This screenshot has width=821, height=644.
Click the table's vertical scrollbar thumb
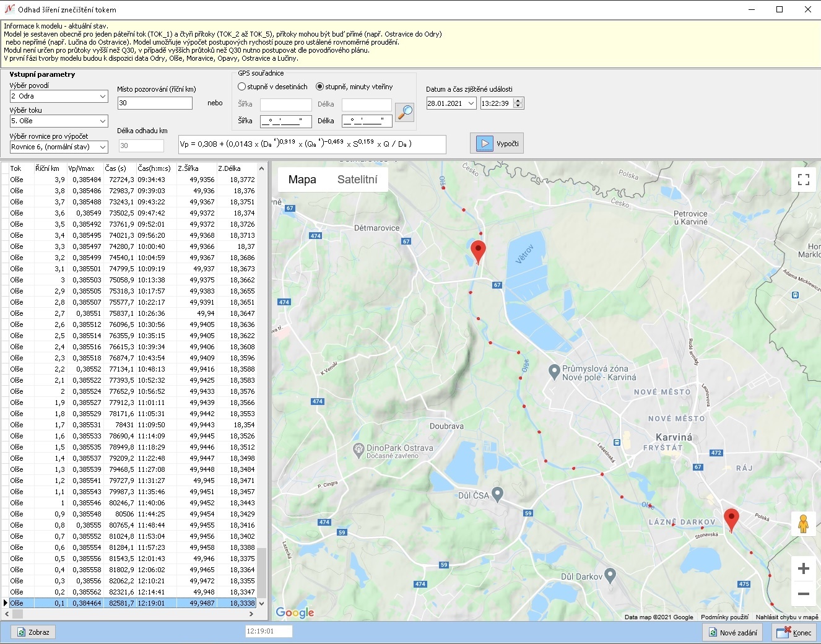pos(262,572)
